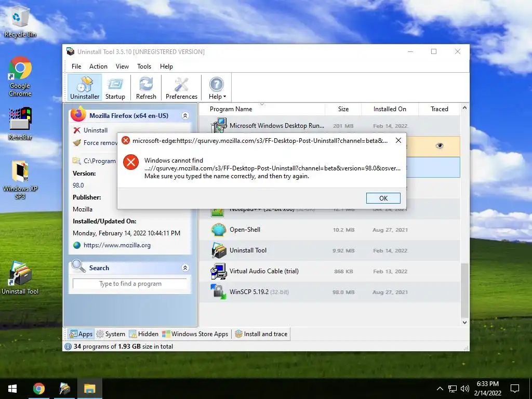Toggle the traced eye icon in highlighted row
532x399 pixels.
point(440,146)
